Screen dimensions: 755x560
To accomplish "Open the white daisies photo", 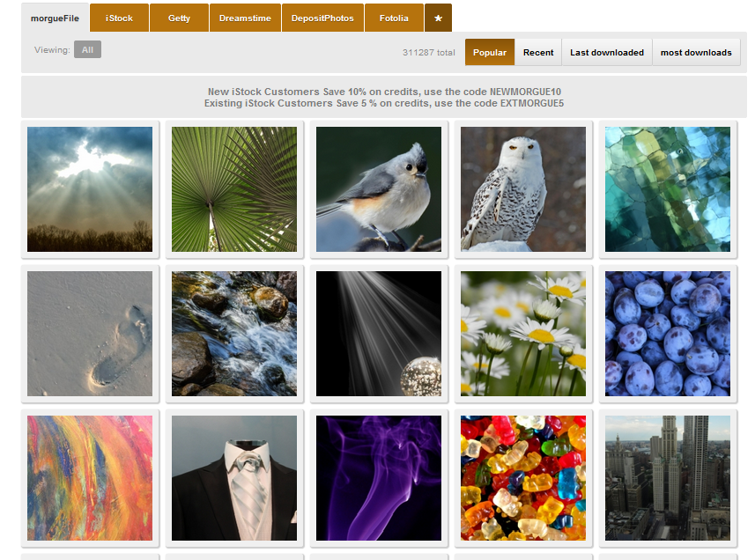I will click(523, 334).
